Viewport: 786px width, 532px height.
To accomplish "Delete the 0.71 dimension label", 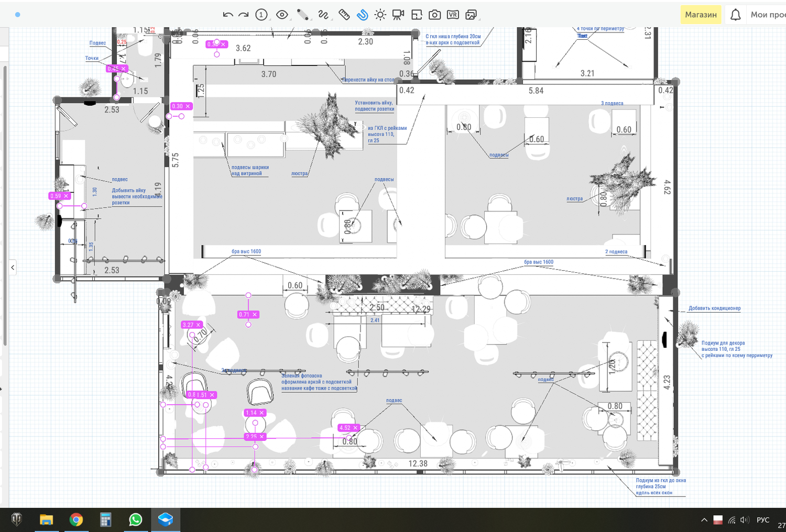I will tap(255, 315).
